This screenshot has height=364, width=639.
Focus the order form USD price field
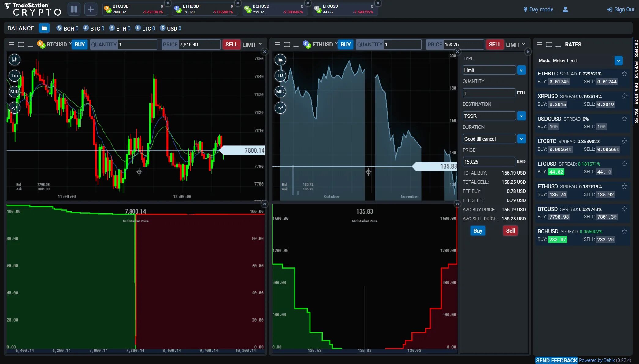point(489,162)
